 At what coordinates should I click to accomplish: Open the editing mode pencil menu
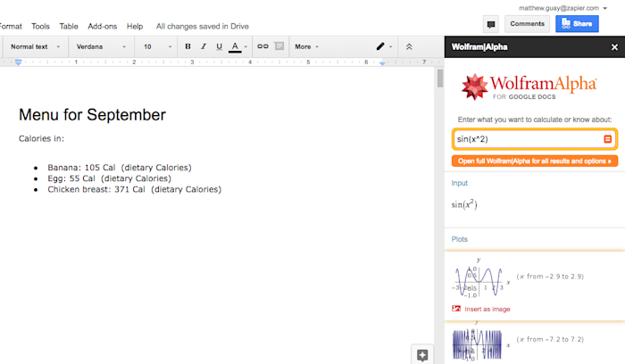pos(384,46)
